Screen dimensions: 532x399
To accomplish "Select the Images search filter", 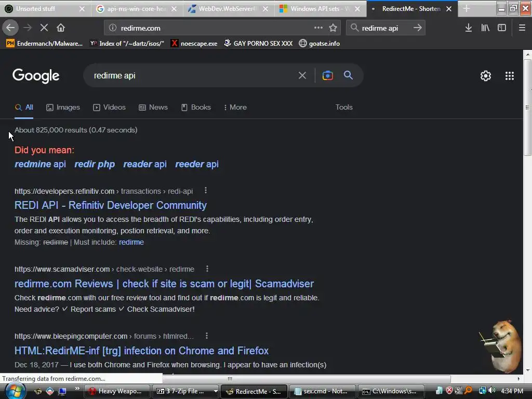I will coord(63,107).
